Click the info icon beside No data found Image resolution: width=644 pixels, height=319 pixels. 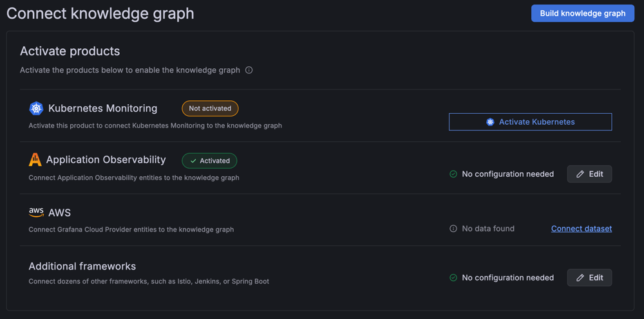[x=453, y=228]
